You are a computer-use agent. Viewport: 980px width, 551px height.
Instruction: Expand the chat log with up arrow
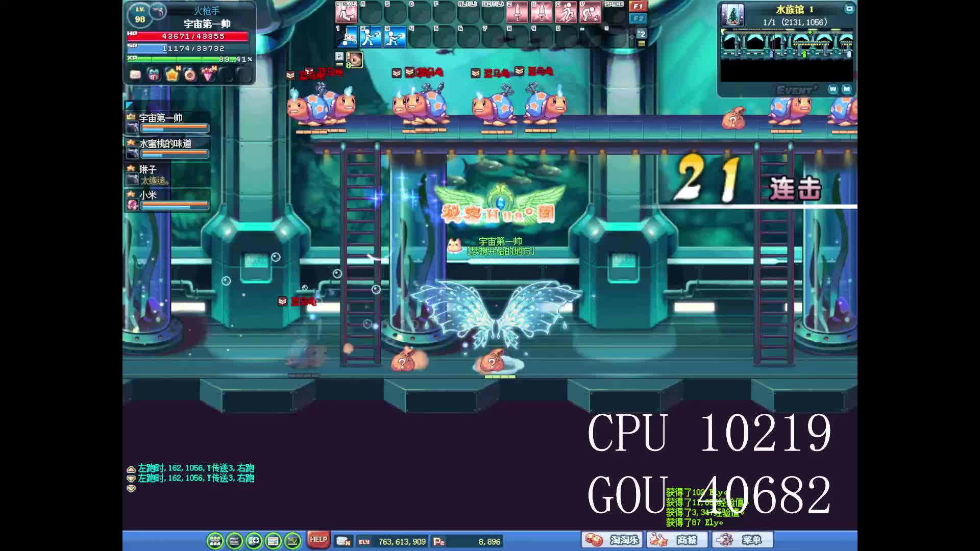click(x=131, y=469)
